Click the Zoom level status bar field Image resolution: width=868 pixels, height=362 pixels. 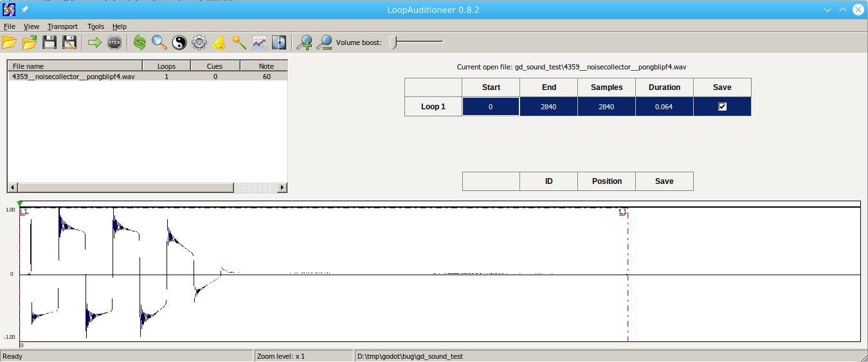303,356
